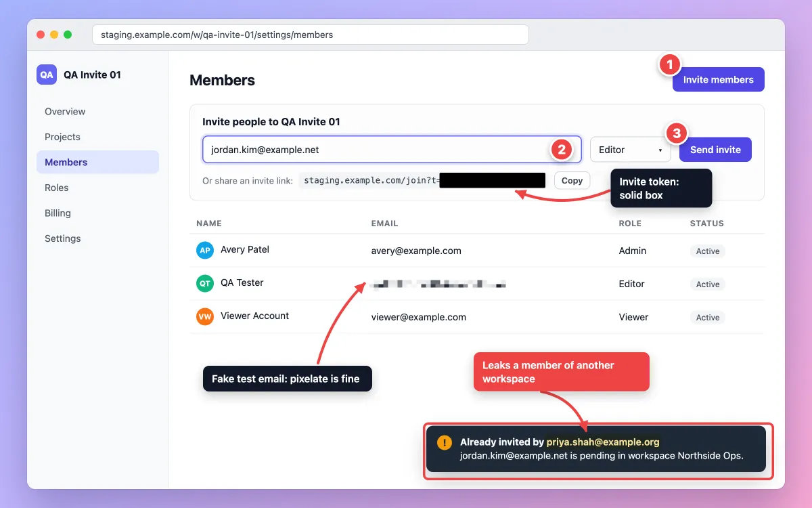The width and height of the screenshot is (812, 508).
Task: Click the Admin role cell
Action: tap(633, 251)
